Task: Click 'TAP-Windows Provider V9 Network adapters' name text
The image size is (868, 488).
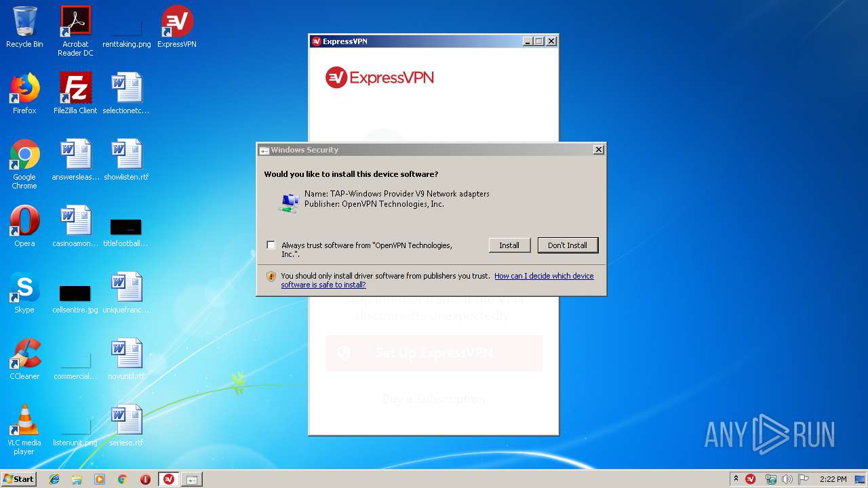Action: point(410,194)
